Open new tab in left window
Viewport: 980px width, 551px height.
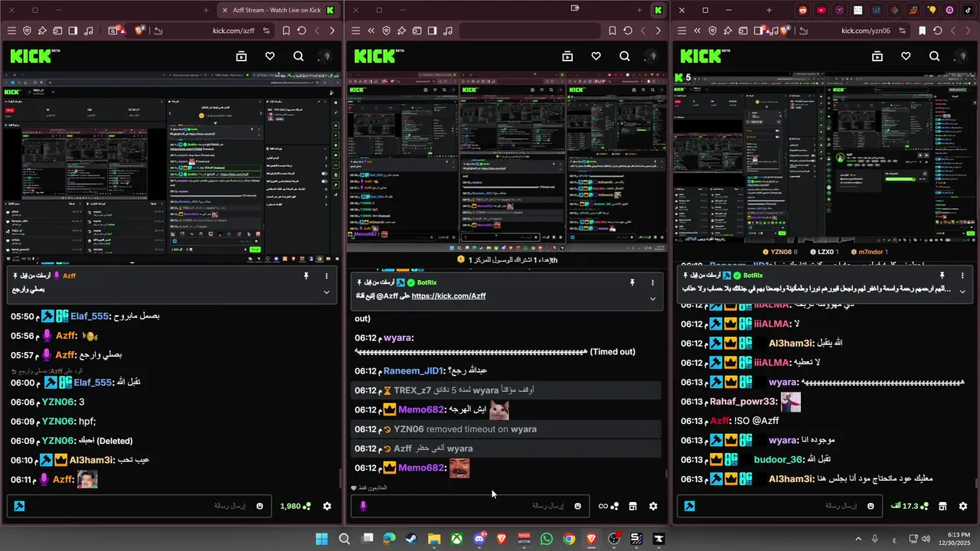tap(206, 10)
